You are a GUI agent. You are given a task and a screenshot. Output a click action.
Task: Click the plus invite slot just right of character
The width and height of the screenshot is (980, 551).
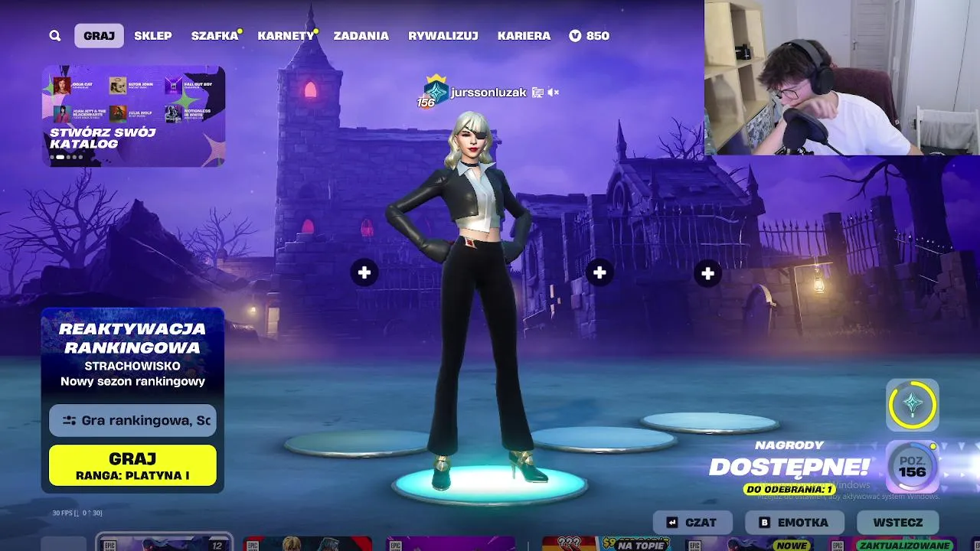click(599, 272)
